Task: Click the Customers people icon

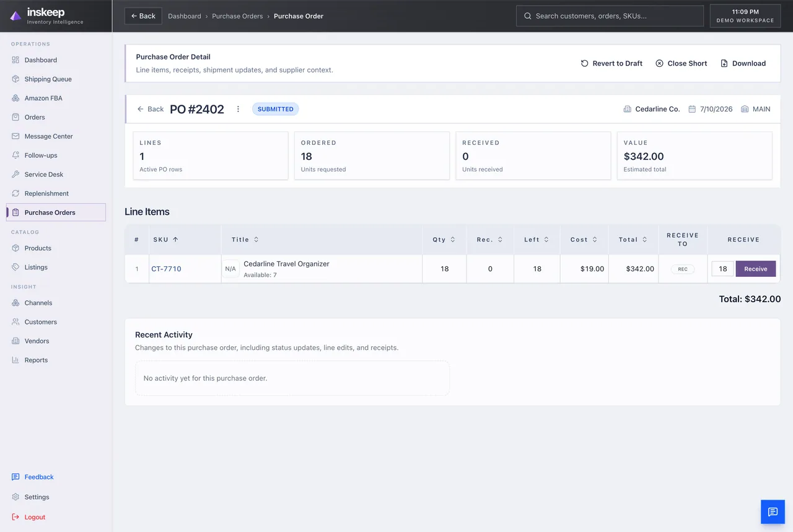Action: click(x=15, y=322)
